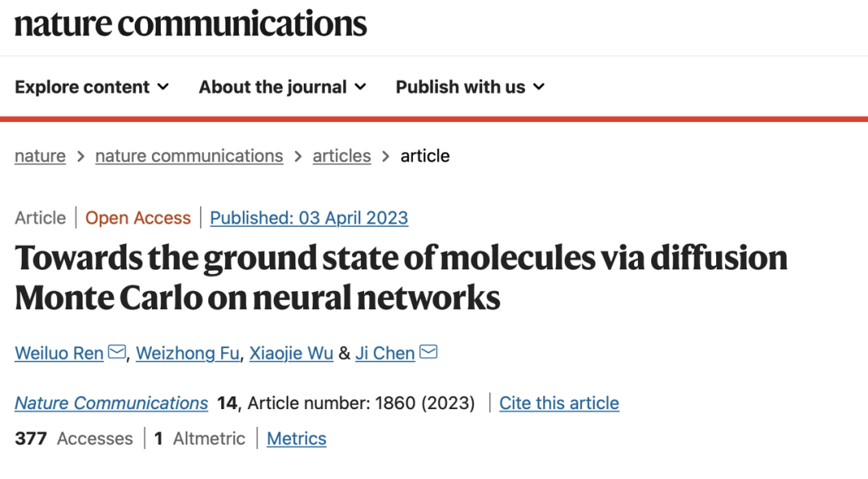Open the nature communications breadcrumb
Screen dimensions: 868x479
click(189, 156)
